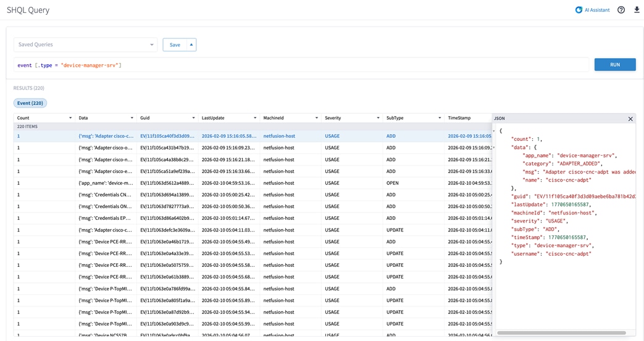
Task: Click the lastUpdate value 1770650165587 in JSON
Action: tap(570, 204)
